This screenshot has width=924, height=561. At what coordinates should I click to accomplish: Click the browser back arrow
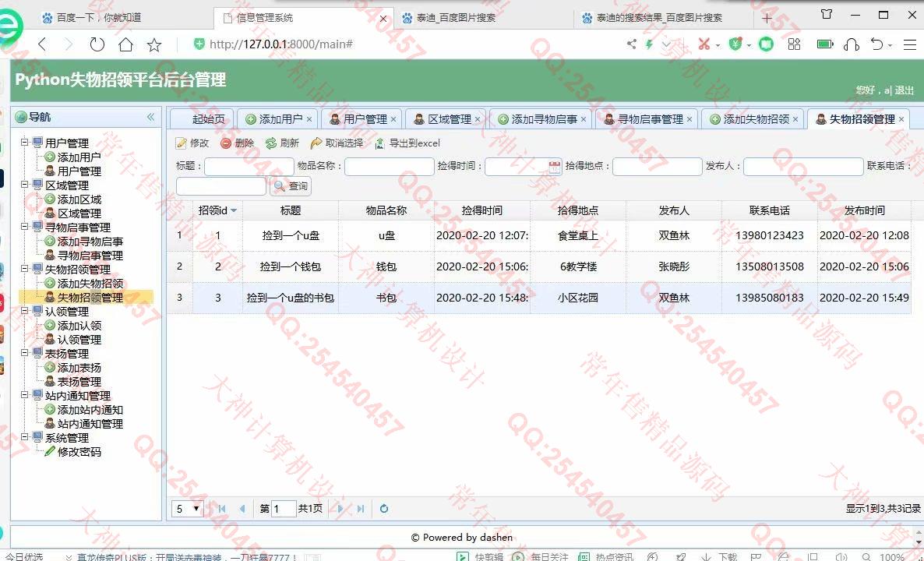[42, 44]
